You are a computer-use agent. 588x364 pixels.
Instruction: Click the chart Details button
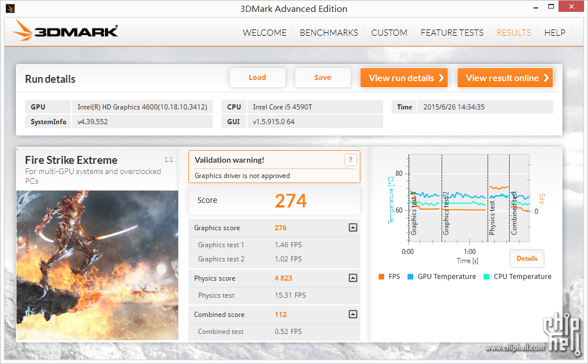pos(527,259)
